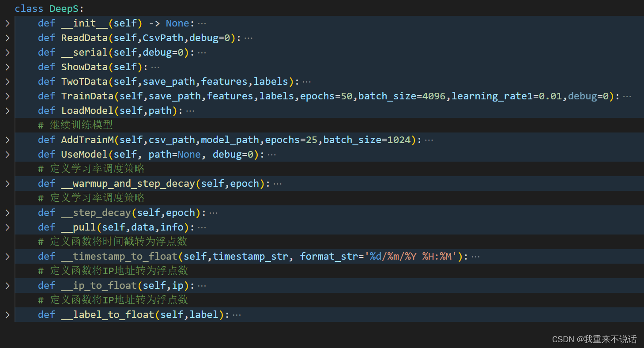Unfold the UseModel method chevron

click(x=7, y=155)
